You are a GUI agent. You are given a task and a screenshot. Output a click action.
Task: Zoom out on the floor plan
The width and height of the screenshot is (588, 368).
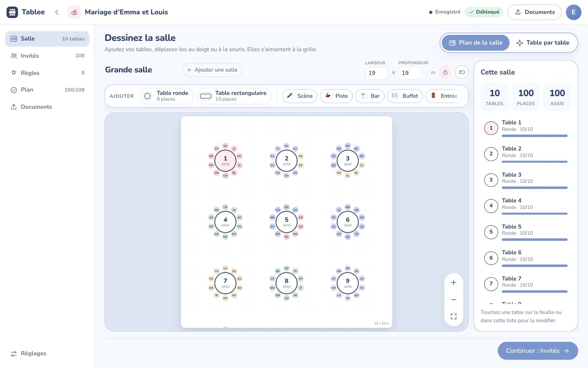454,300
